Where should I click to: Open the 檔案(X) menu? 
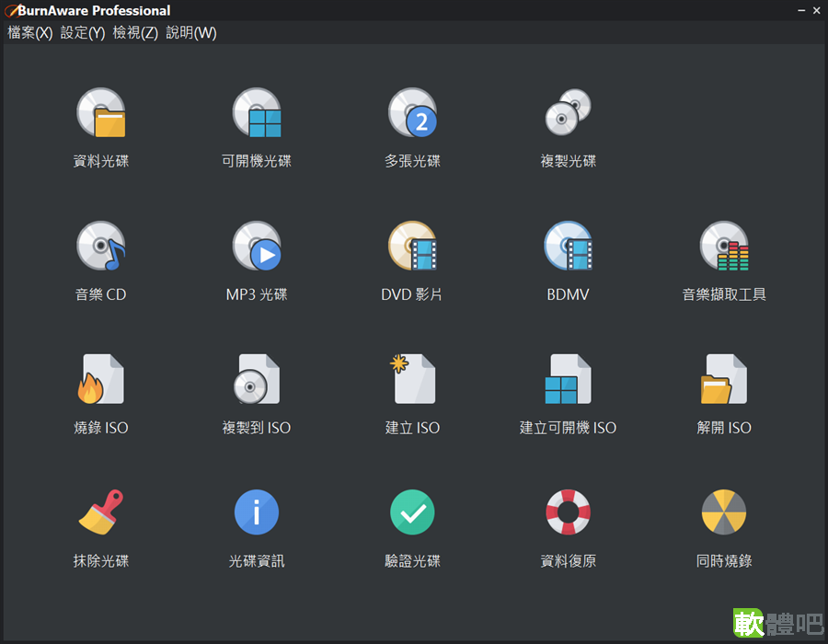30,33
